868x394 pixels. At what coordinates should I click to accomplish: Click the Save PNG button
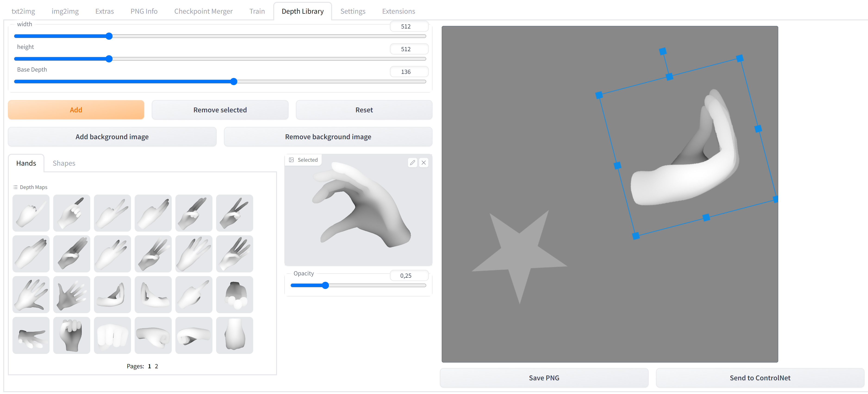(x=544, y=378)
